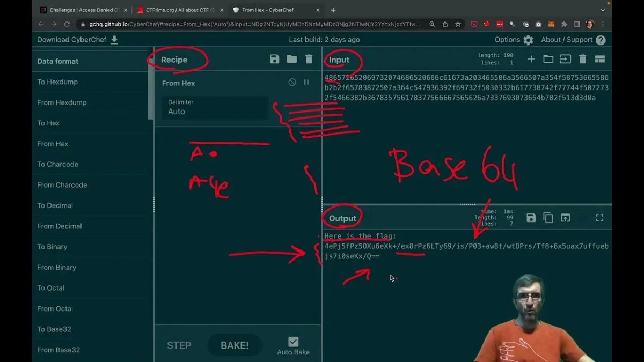Select From Binary operation
The width and height of the screenshot is (644, 362).
90,268
